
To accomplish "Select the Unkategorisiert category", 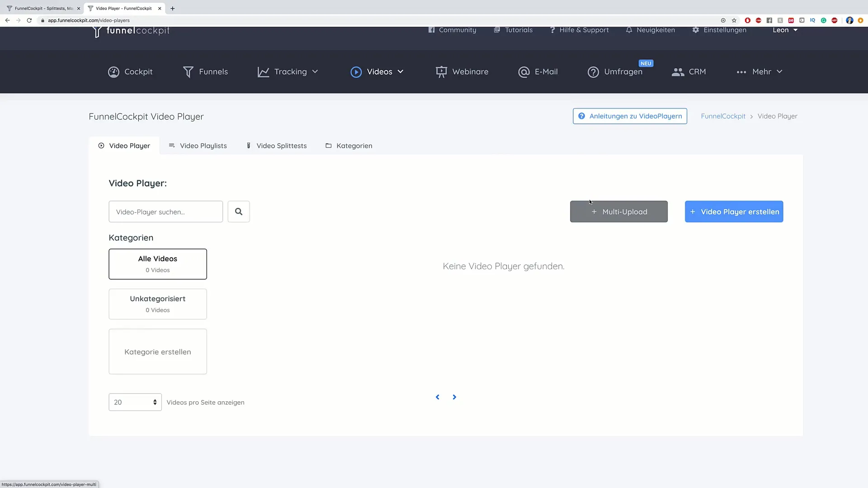I will 157,303.
